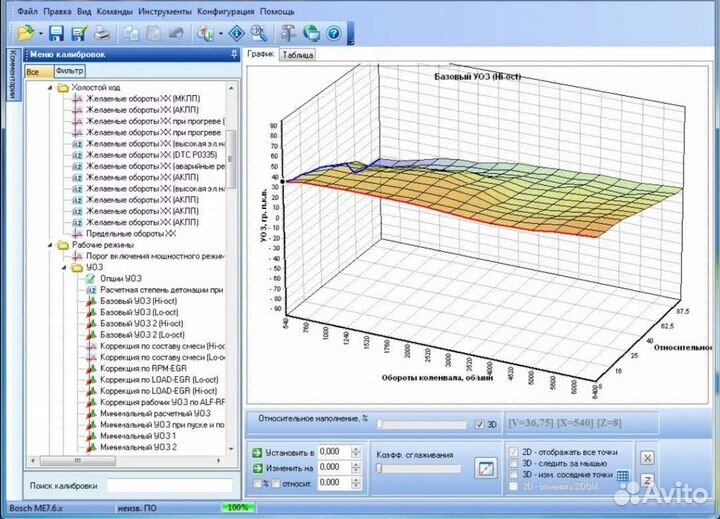Enable '3D - следить за мышью' checkbox
The image size is (720, 519).
[515, 463]
